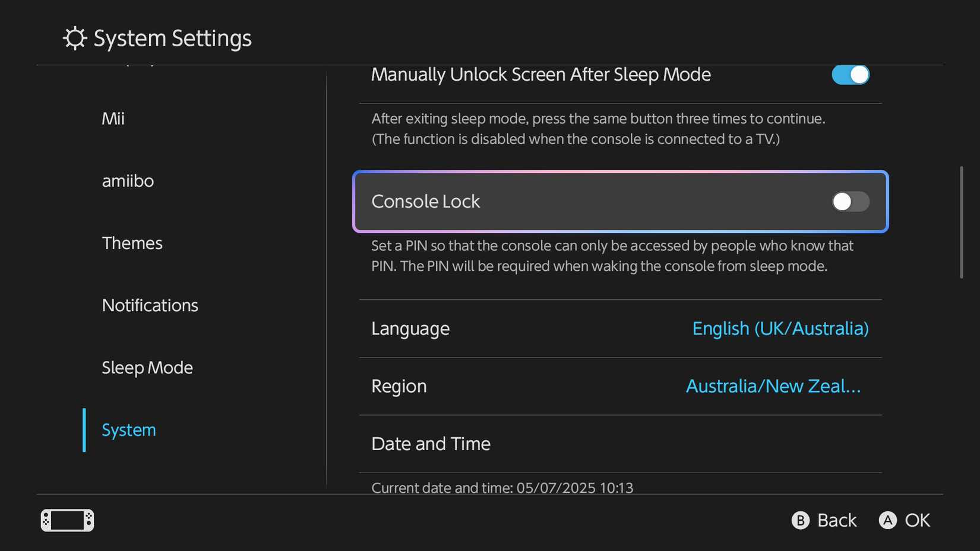Image resolution: width=980 pixels, height=551 pixels.
Task: Enable the Console Lock toggle
Action: 850,201
